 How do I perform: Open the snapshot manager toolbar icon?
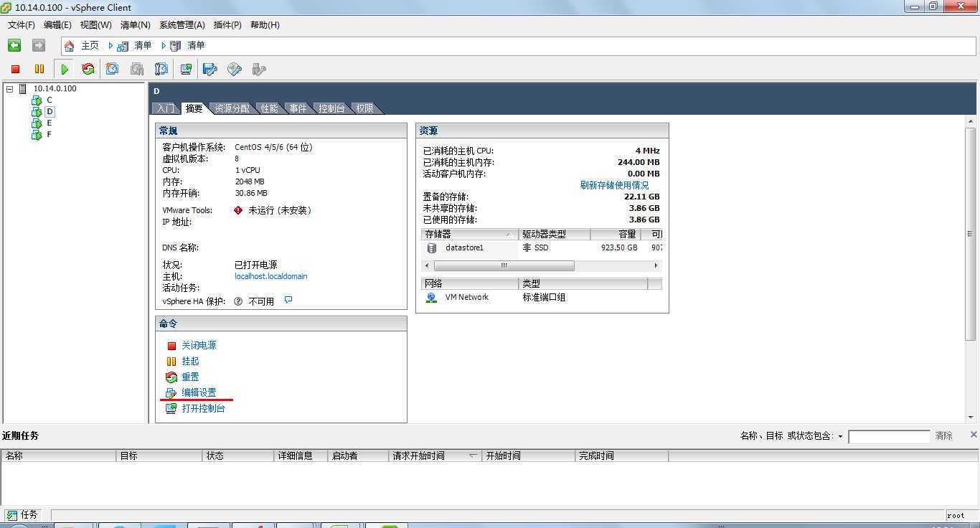[x=161, y=69]
